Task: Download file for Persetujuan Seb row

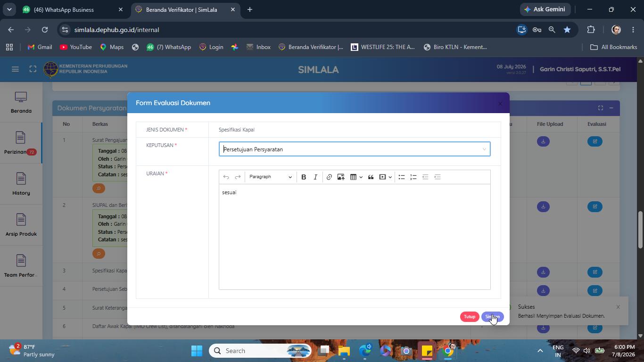Action: (543, 290)
